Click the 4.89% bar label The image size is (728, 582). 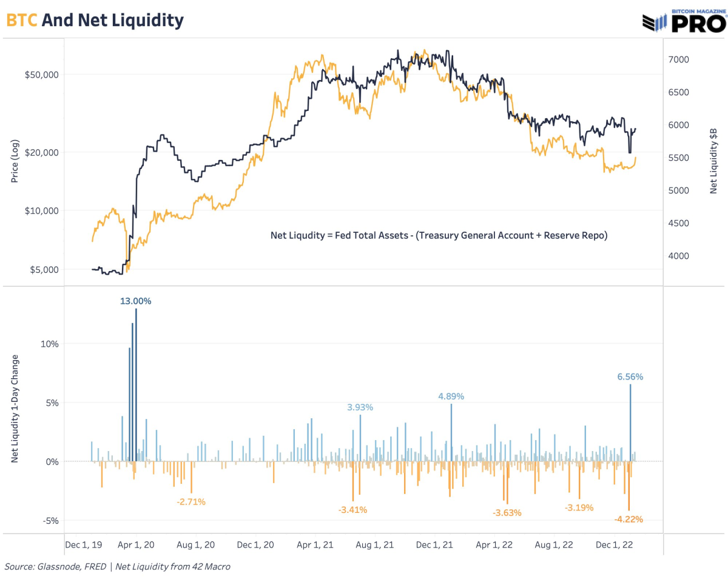tap(451, 396)
